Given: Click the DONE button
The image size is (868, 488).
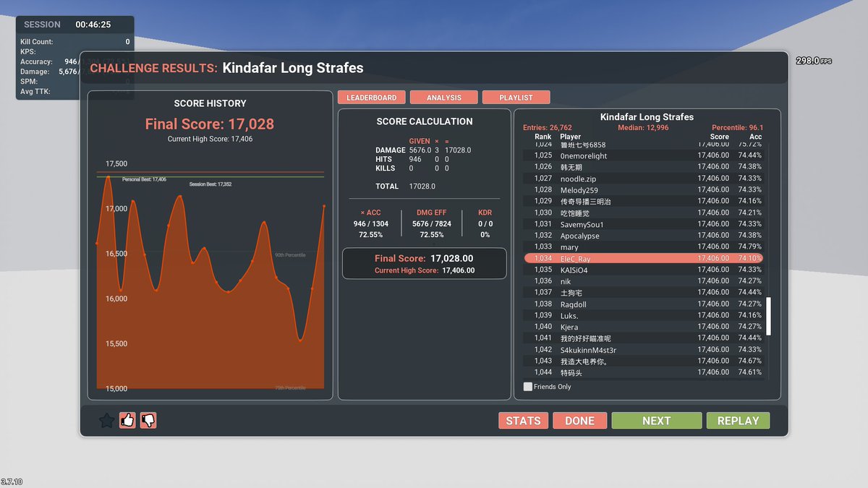Looking at the screenshot, I should 579,421.
